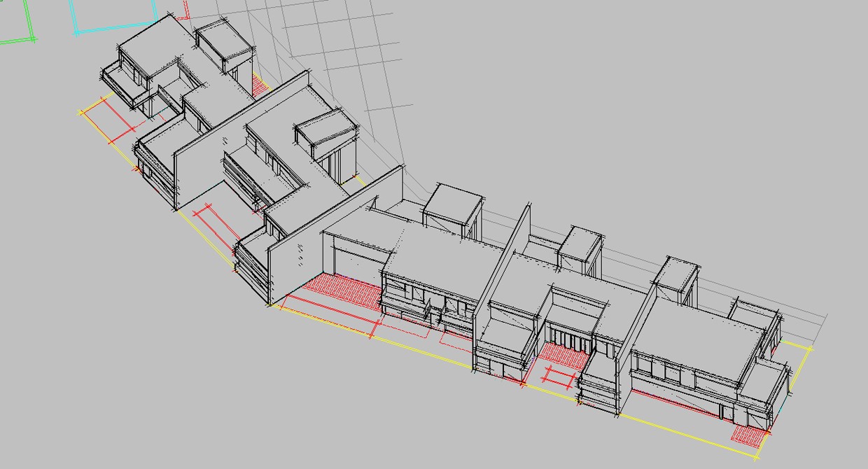Select the small red rectangle in front of the courtyard
The height and width of the screenshot is (469, 868).
[x=560, y=376]
